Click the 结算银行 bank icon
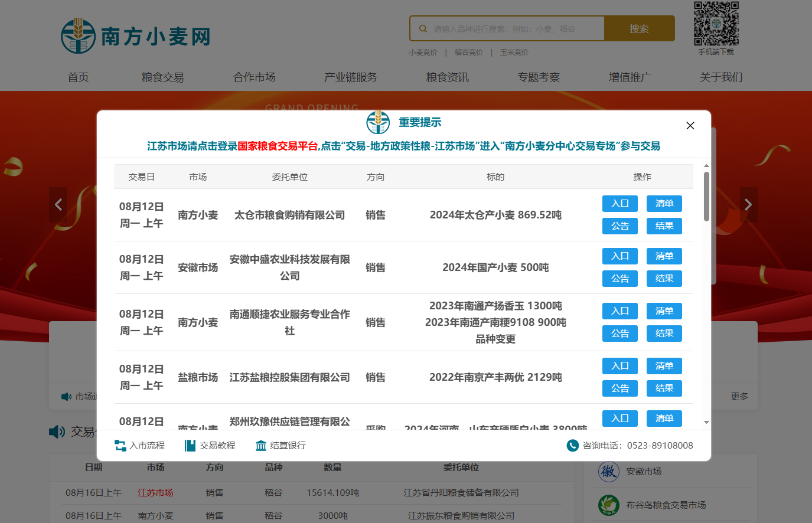812x523 pixels. [260, 446]
